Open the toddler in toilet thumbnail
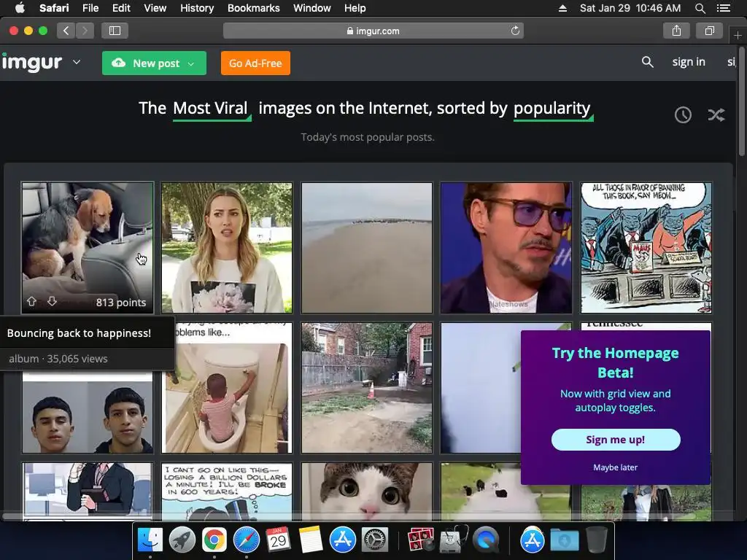 coord(227,388)
